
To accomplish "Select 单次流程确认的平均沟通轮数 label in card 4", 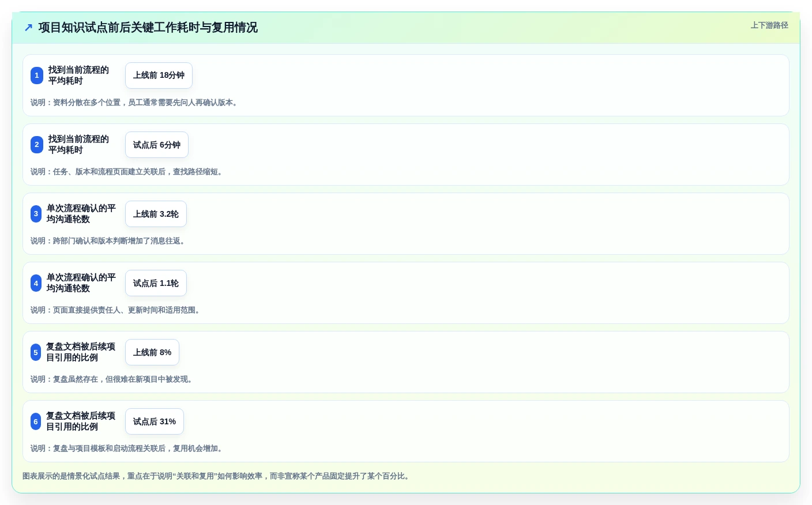I will 81,283.
